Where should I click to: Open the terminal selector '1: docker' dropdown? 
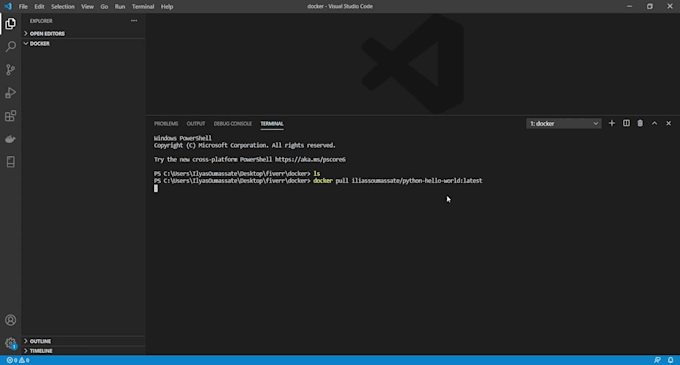coord(563,124)
